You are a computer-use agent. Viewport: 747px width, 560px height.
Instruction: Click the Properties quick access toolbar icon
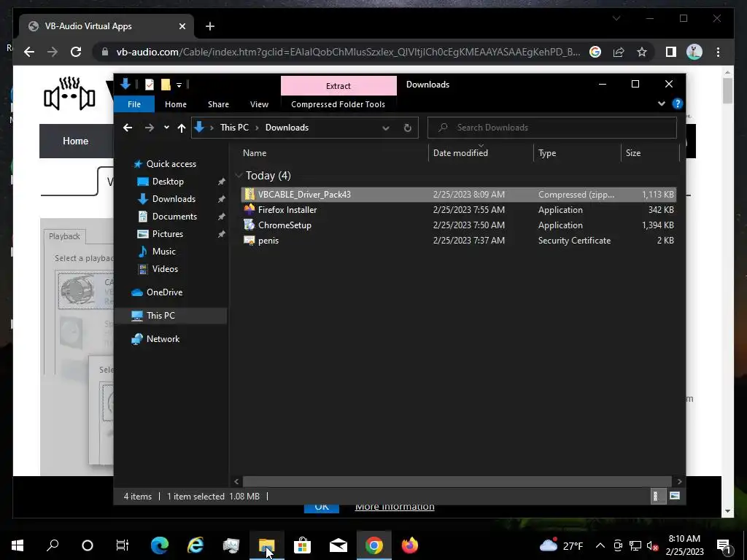[150, 85]
